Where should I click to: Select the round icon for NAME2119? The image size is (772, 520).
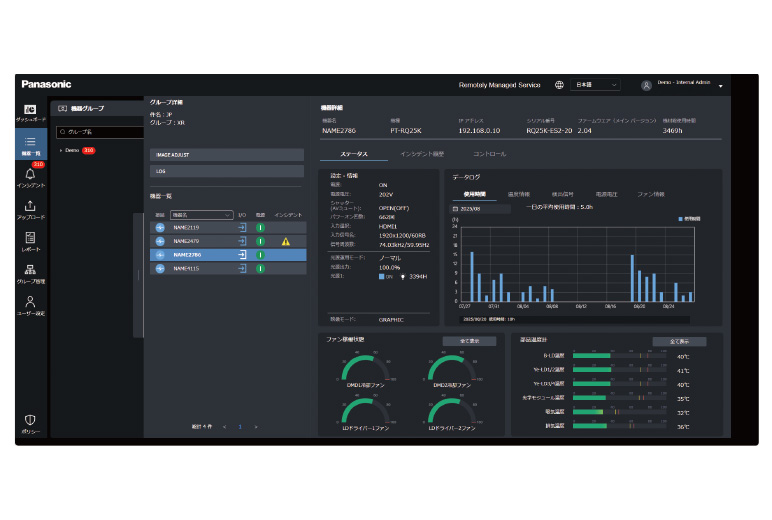tap(159, 228)
